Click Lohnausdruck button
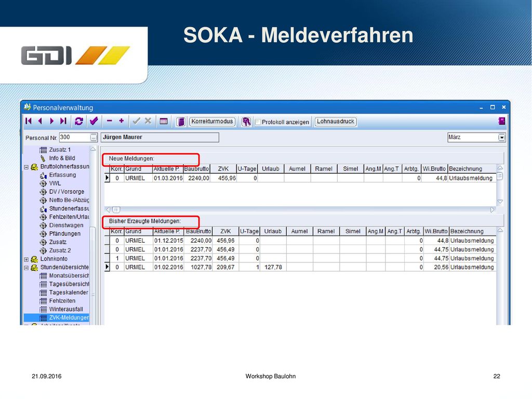 coord(336,122)
